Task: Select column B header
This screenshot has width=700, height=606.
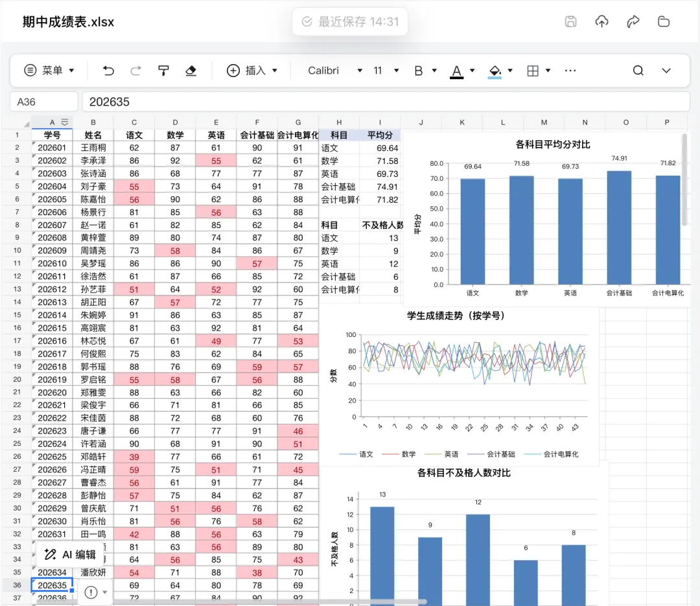Action: point(93,122)
